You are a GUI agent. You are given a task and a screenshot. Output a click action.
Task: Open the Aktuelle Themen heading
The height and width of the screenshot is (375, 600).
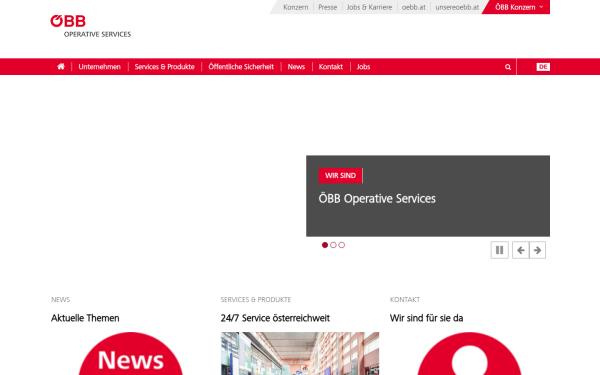[85, 318]
